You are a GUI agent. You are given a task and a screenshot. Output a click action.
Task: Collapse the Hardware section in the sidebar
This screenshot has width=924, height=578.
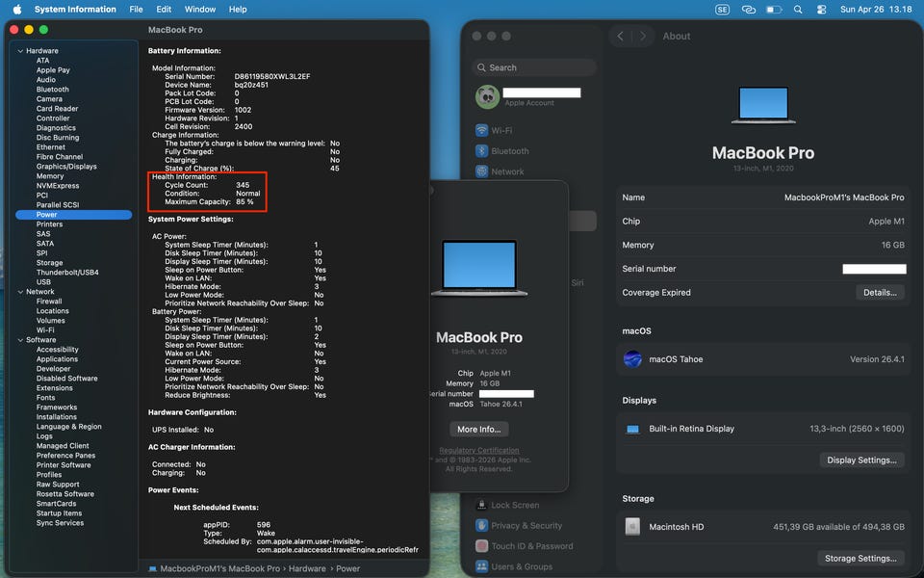(x=20, y=51)
